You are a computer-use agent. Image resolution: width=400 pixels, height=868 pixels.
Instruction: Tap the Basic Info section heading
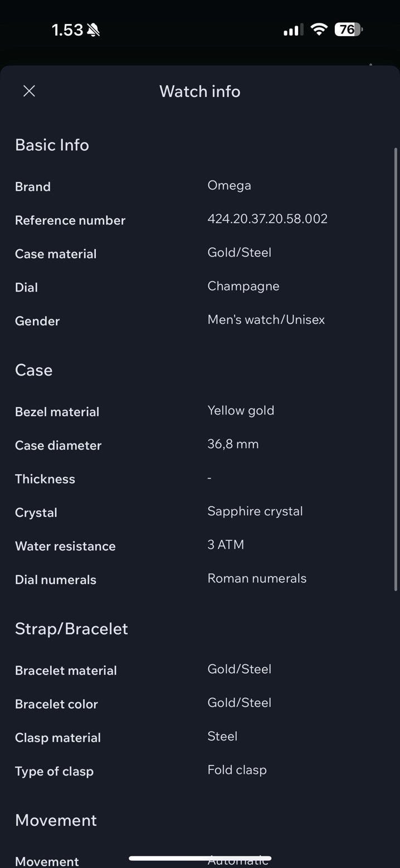pos(52,145)
